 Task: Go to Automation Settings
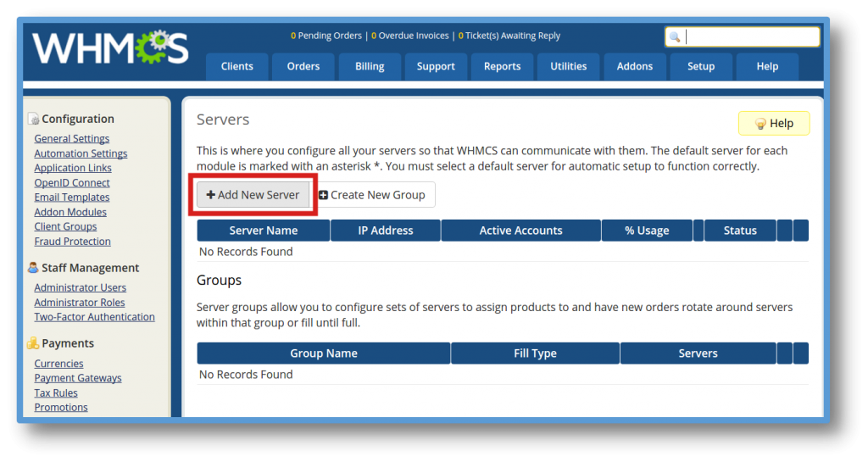click(x=81, y=153)
